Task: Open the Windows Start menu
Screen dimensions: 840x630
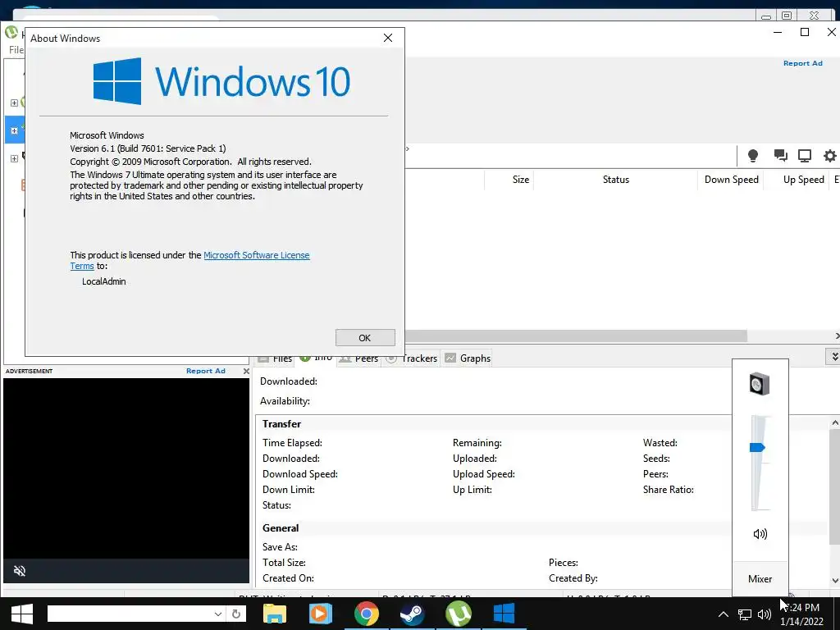Action: (22, 614)
